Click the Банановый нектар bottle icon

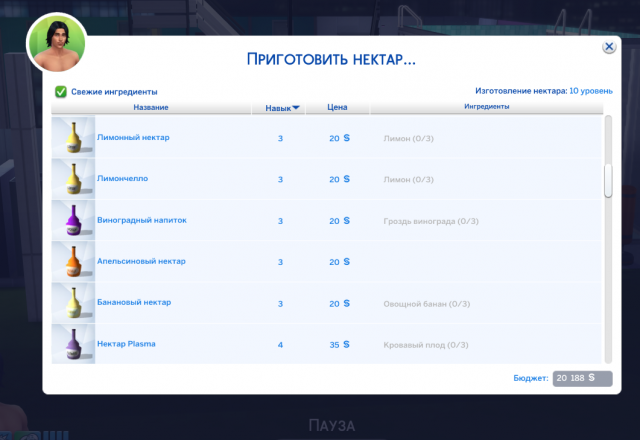[x=73, y=302]
